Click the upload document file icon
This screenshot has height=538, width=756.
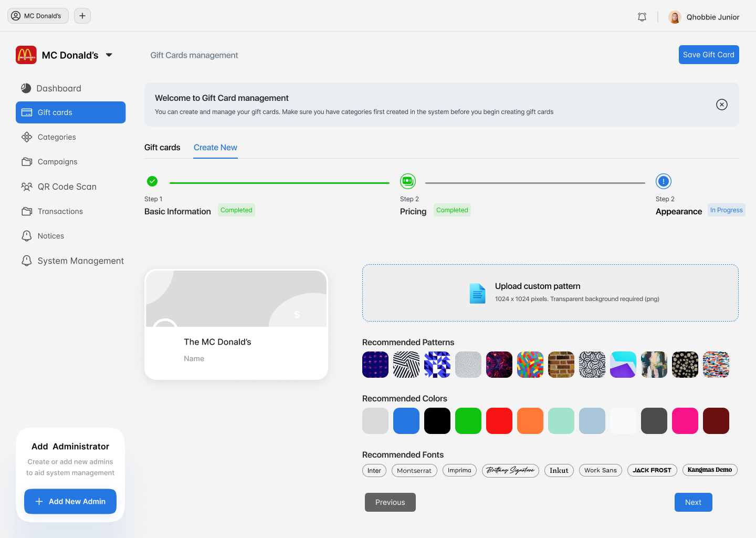[x=477, y=293]
